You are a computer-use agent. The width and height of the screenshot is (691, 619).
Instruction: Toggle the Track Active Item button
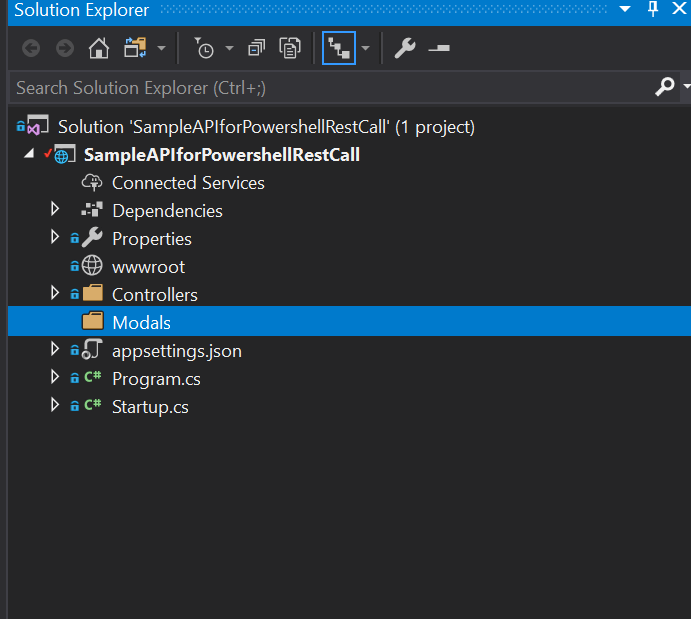(x=338, y=48)
